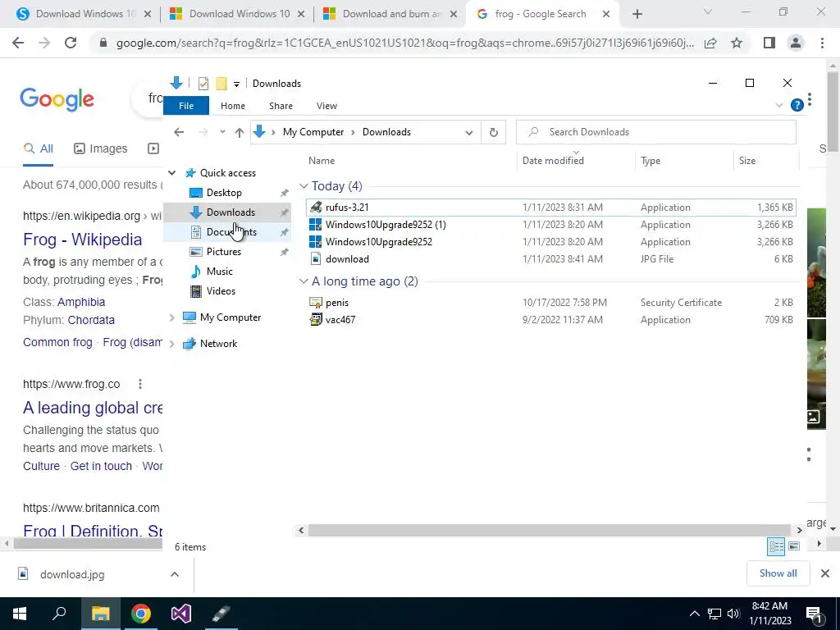The width and height of the screenshot is (840, 630).
Task: Open Chrome side panel
Action: pos(769,43)
